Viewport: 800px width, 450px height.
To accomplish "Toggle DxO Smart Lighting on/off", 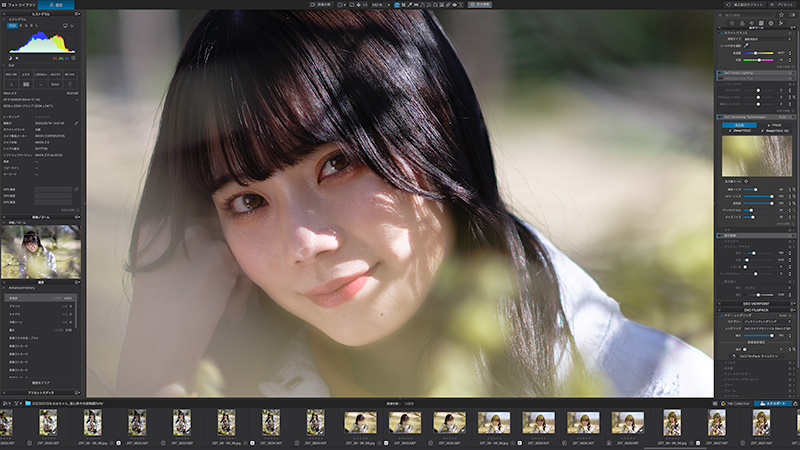I will pos(721,73).
